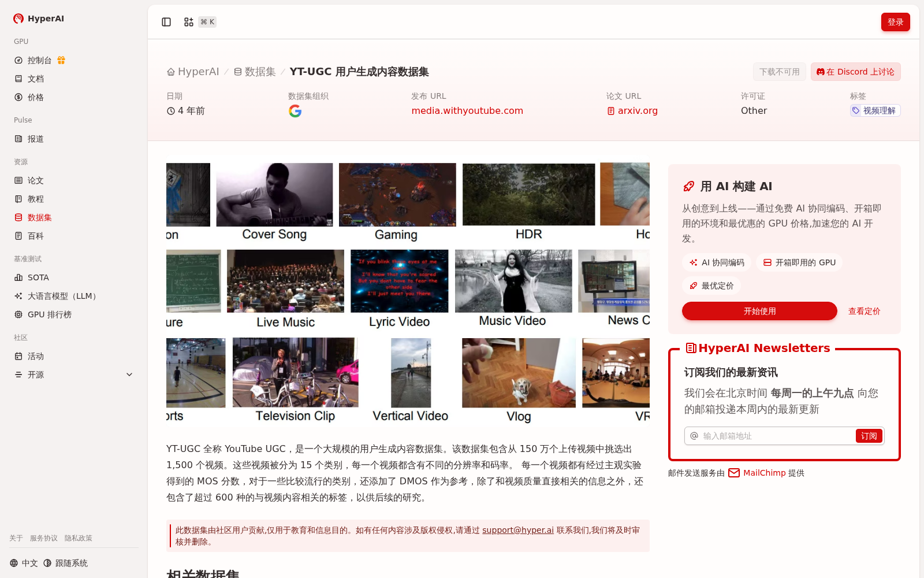
Task: Click the clock icon beside 4 年前
Action: coord(171,111)
